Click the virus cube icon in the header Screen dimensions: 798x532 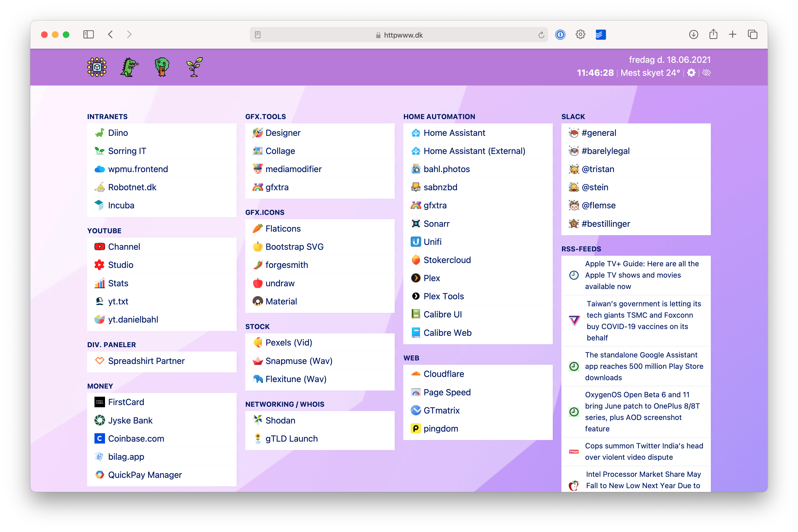tap(97, 67)
